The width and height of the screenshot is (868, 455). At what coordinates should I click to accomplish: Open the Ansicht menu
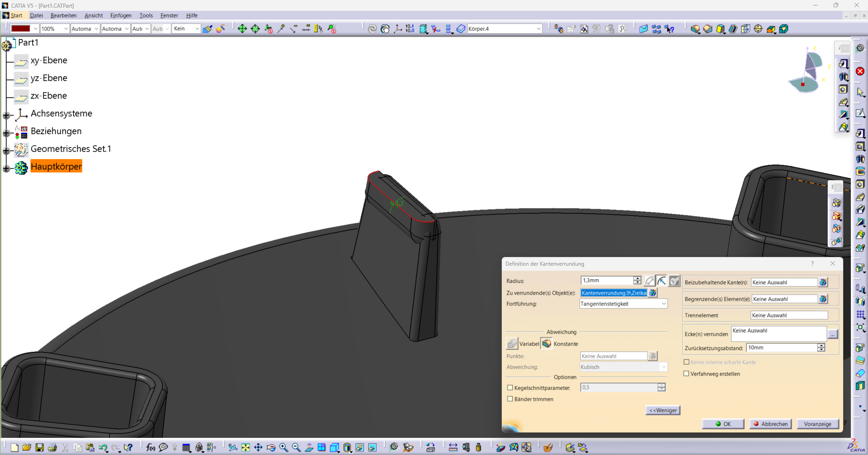point(94,15)
